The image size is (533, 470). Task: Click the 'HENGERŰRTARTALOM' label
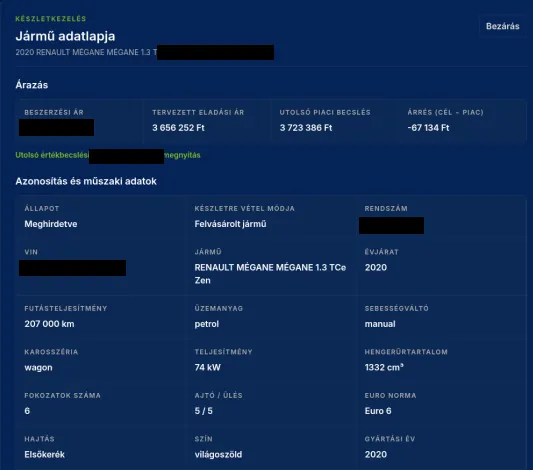point(406,352)
